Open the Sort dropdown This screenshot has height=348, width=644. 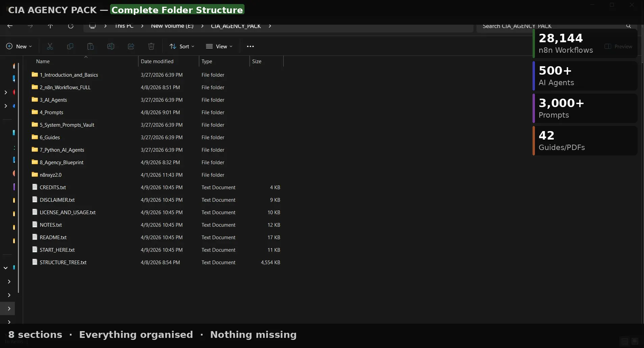(x=182, y=46)
